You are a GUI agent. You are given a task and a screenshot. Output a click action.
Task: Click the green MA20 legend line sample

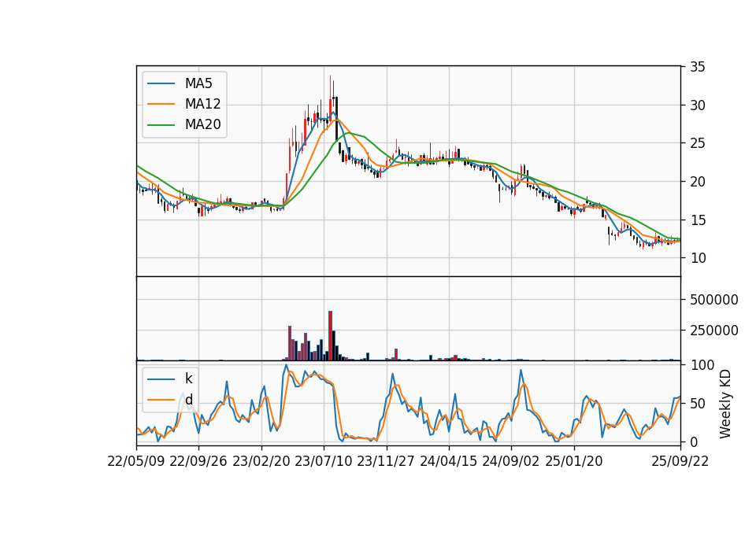161,124
